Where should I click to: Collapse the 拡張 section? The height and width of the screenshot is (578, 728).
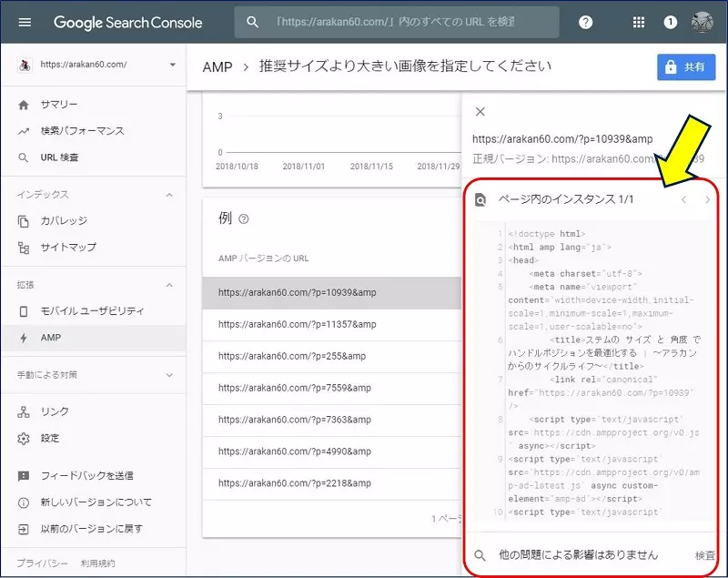pyautogui.click(x=169, y=285)
